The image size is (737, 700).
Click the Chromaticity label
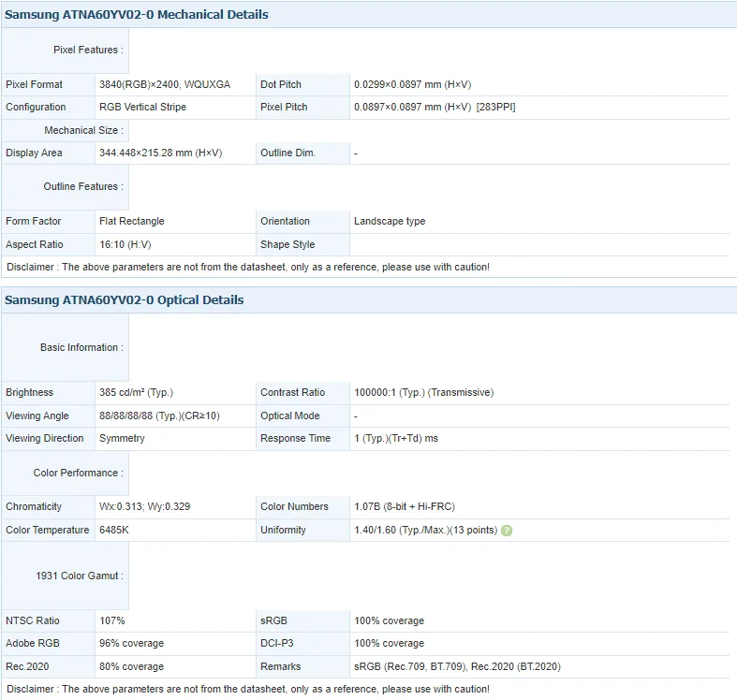click(34, 507)
